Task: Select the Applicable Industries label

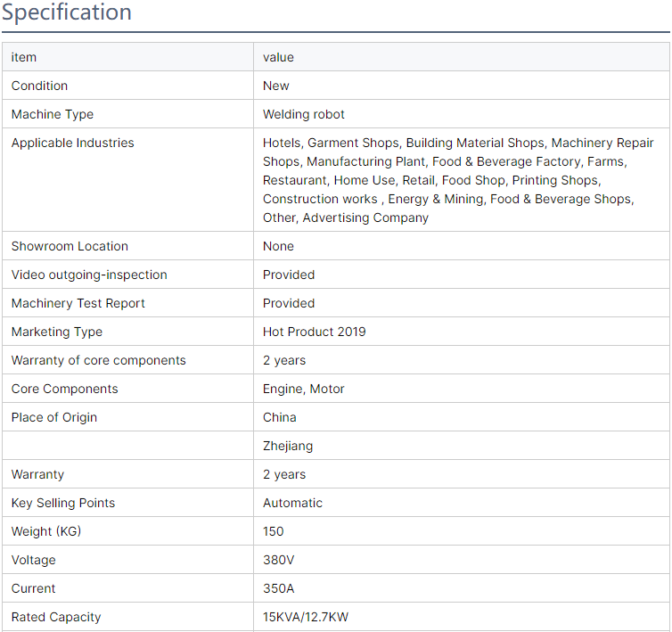Action: point(72,143)
